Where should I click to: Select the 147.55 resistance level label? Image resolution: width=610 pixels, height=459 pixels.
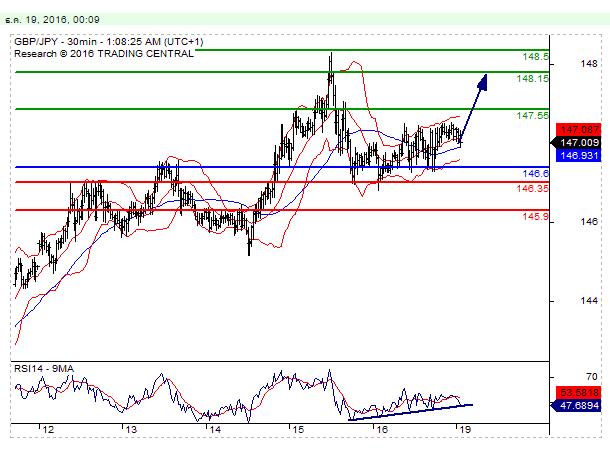point(532,116)
